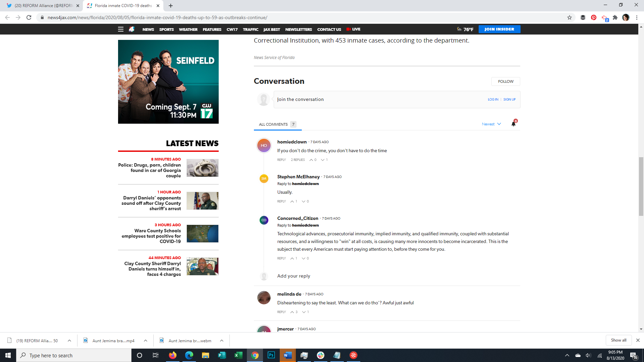644x362 pixels.
Task: Open the hamburger site menu
Action: [121, 29]
